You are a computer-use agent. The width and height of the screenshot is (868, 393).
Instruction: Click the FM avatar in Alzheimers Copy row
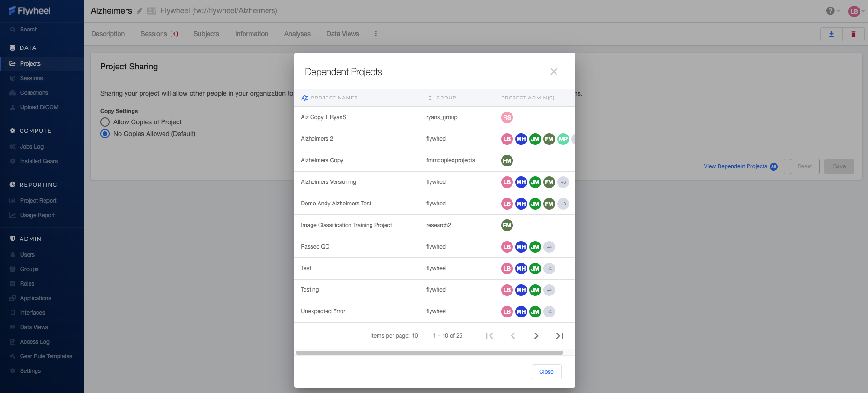coord(507,161)
